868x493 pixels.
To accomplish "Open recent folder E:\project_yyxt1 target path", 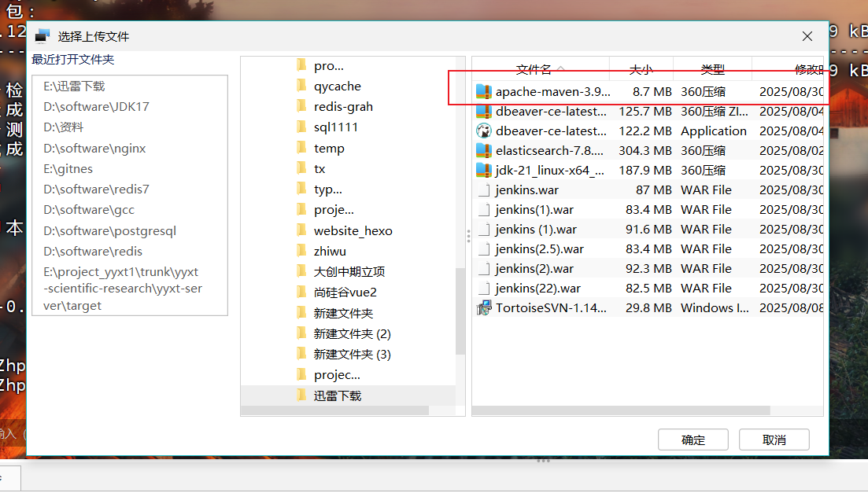I will [x=123, y=289].
